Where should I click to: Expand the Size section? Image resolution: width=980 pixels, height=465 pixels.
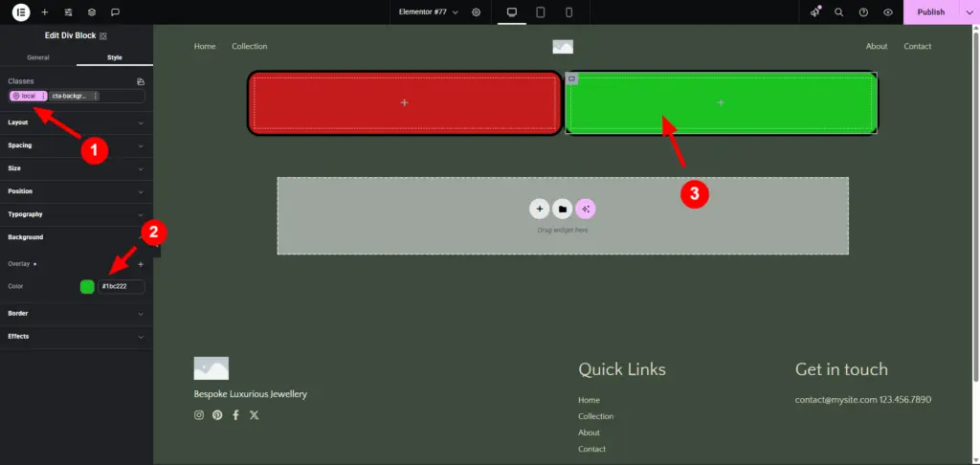coord(77,168)
